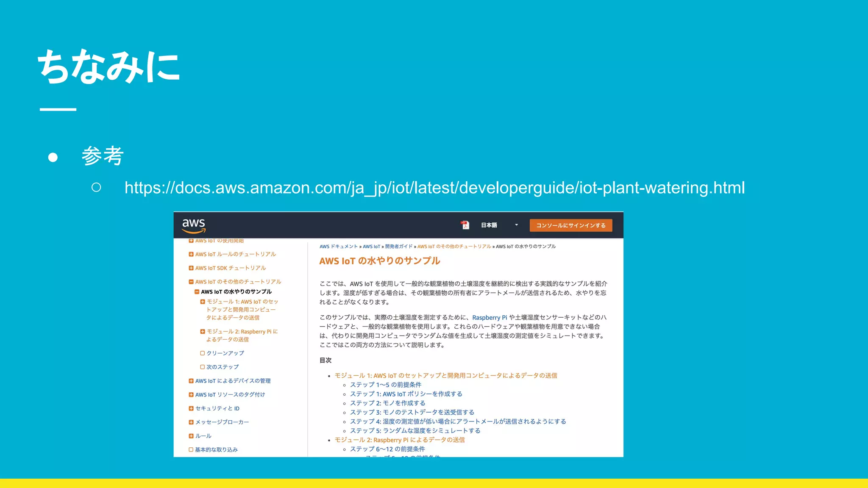The image size is (868, 488).
Task: Click the AWS IoT の水やりのサンプル page heading
Action: 380,261
